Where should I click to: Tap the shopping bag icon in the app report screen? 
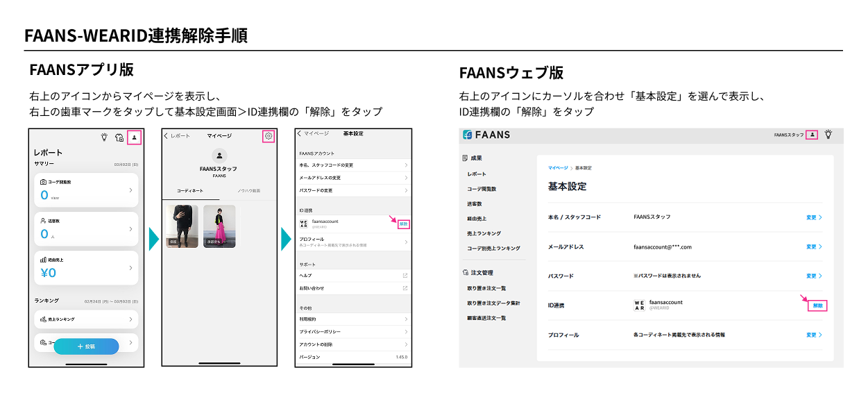click(x=119, y=137)
